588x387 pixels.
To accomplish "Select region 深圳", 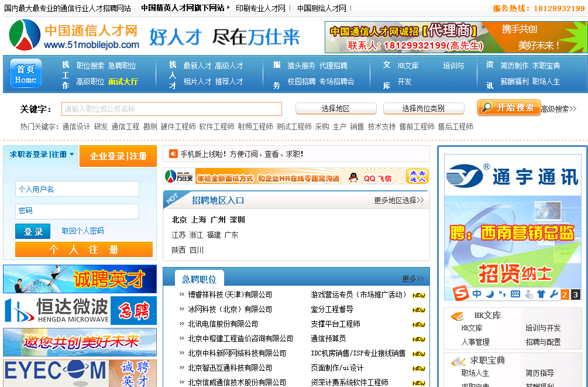I will click(238, 220).
